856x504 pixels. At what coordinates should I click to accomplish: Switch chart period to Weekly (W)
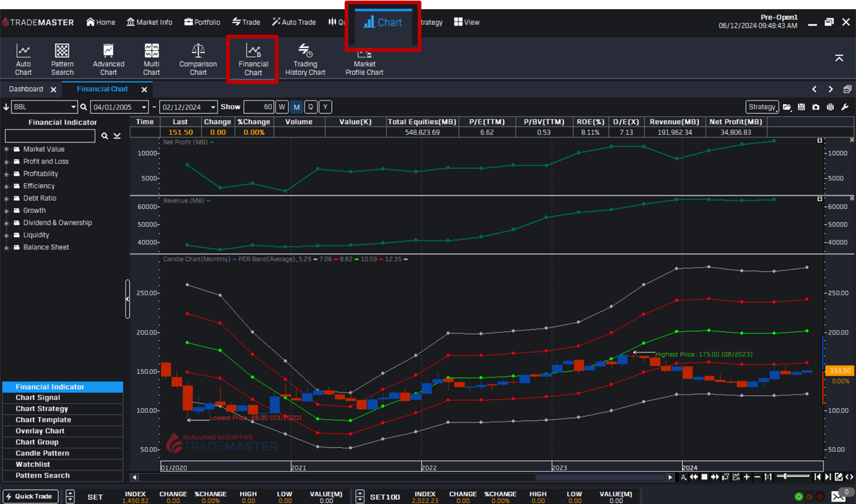281,107
